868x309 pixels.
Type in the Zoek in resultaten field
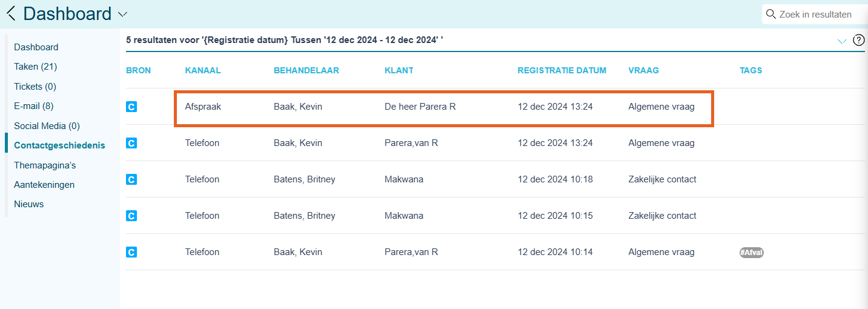[818, 14]
